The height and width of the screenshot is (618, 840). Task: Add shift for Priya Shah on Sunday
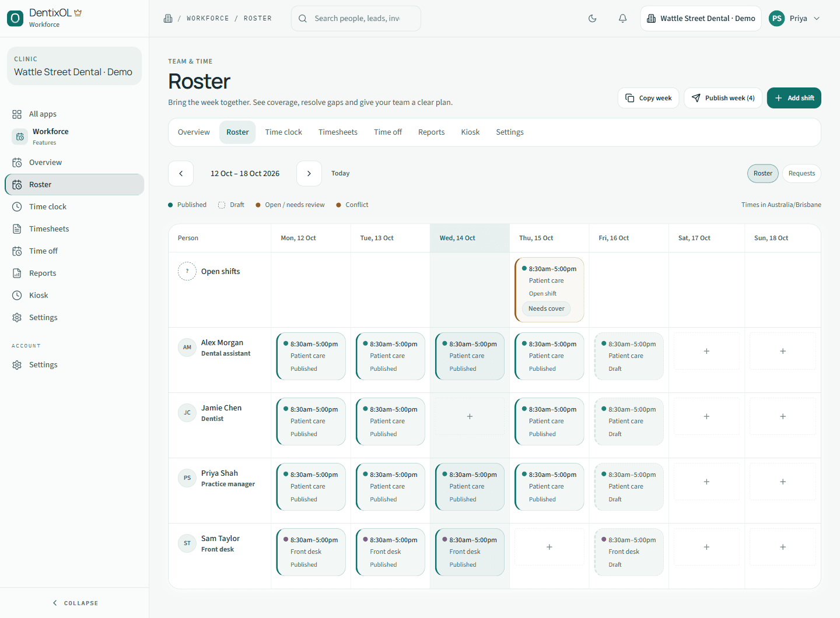(783, 482)
